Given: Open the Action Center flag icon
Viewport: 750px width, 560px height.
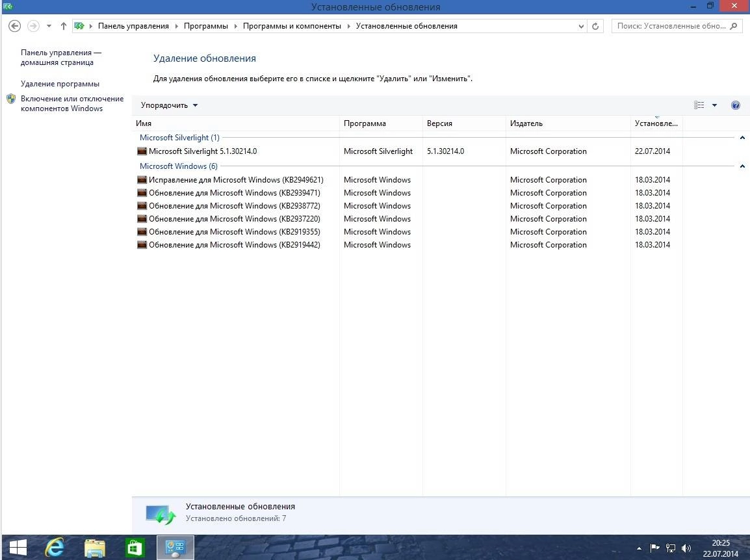Looking at the screenshot, I should 655,548.
